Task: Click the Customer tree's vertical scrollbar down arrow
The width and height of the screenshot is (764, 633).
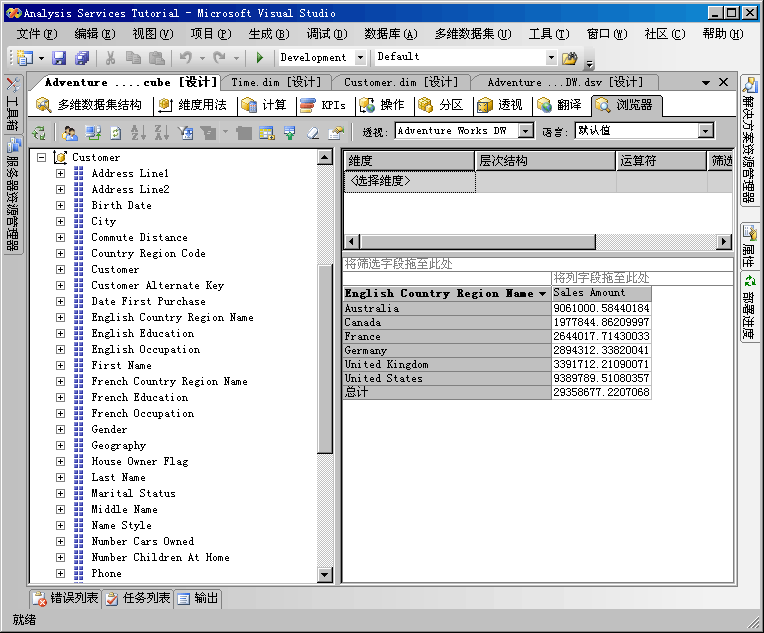Action: pyautogui.click(x=324, y=574)
